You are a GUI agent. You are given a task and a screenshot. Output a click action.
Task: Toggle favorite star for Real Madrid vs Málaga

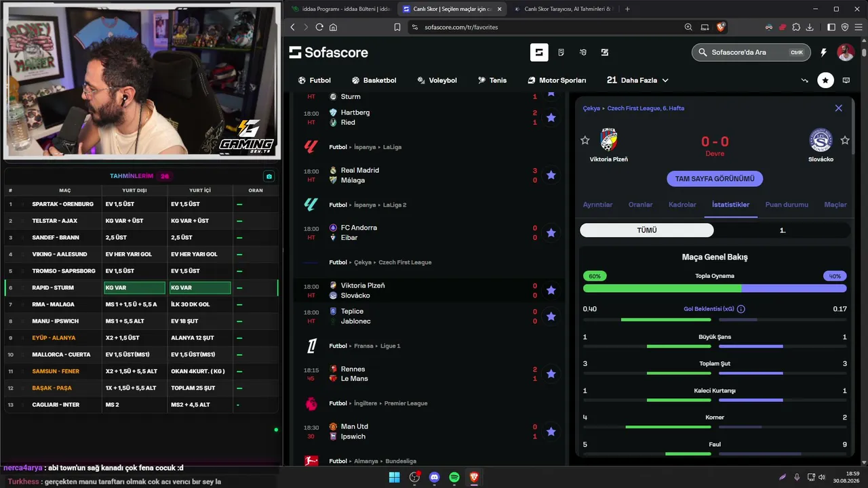click(551, 175)
